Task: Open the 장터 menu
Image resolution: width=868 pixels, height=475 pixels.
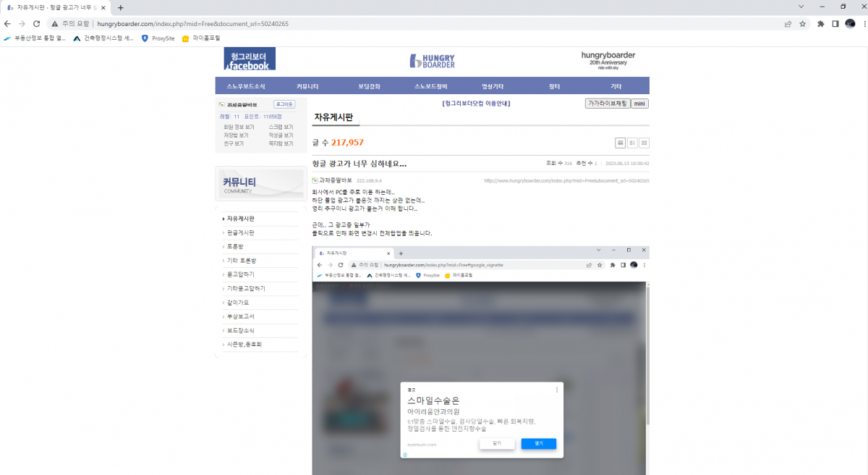Action: (x=554, y=86)
